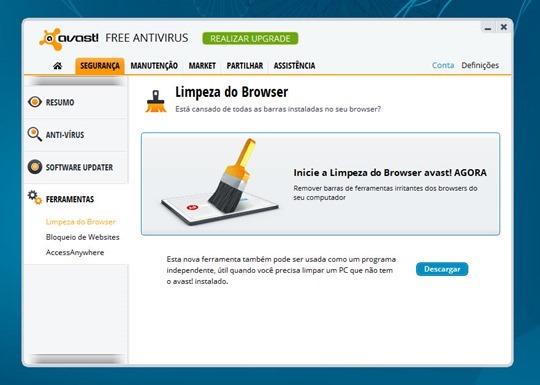Click the Limpeza do Browser heading

coord(231,92)
